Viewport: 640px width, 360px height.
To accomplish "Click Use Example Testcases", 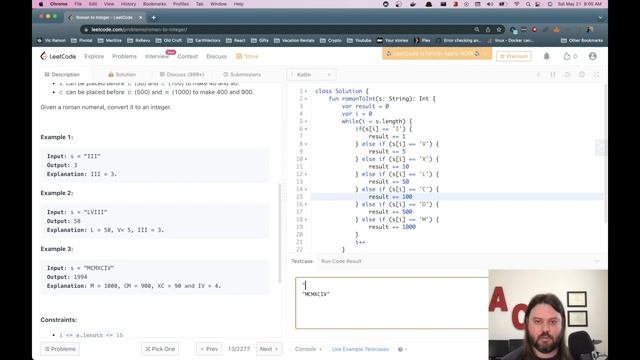I will point(360,349).
